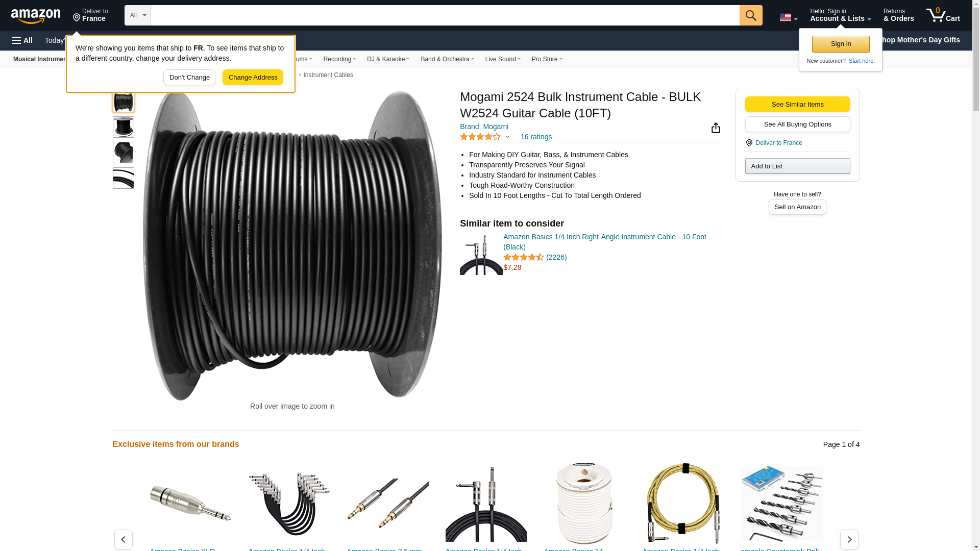Select the second cable spool thumbnail
The width and height of the screenshot is (980, 551).
click(124, 127)
